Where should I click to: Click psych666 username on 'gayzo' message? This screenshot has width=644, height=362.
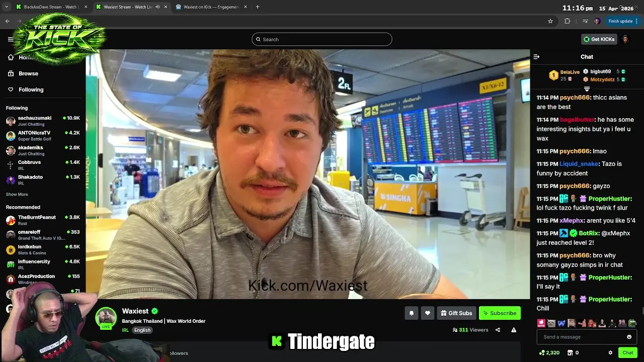(575, 186)
